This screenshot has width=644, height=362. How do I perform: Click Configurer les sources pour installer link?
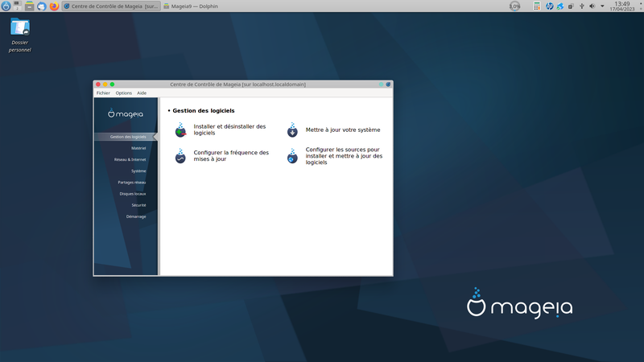coord(344,156)
